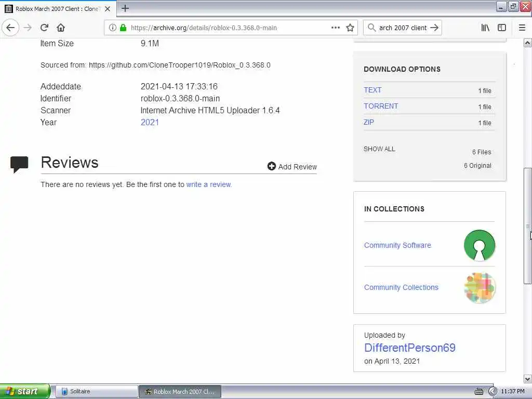Download the TEXT file option
This screenshot has height=399, width=532.
[373, 90]
